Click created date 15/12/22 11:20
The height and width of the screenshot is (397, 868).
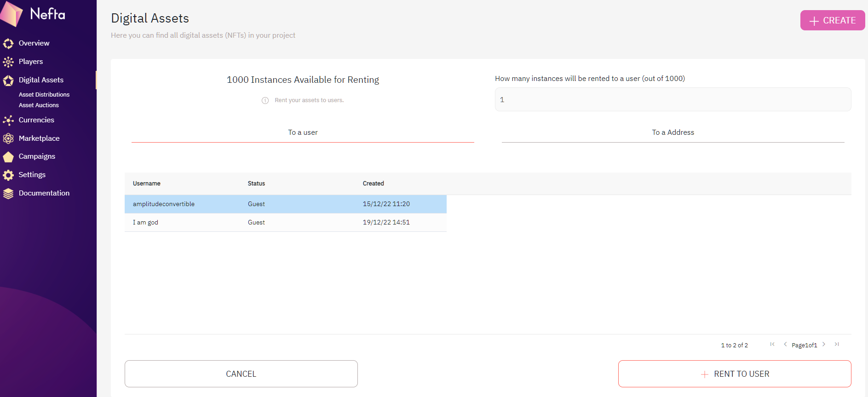[x=386, y=204]
